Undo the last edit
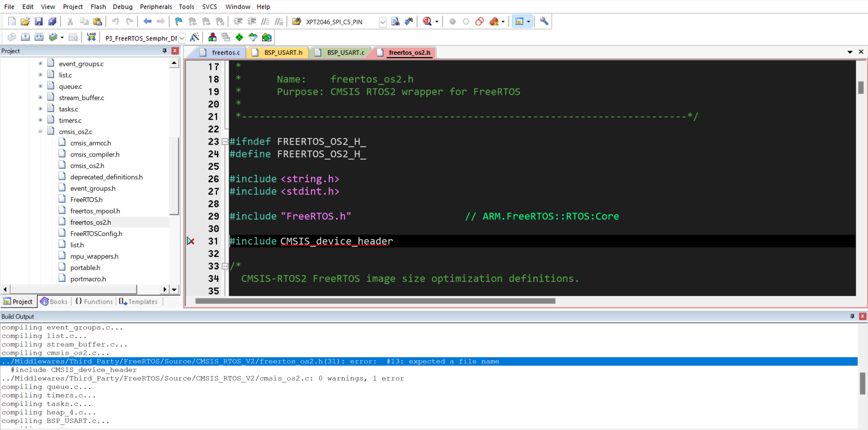 [x=116, y=21]
